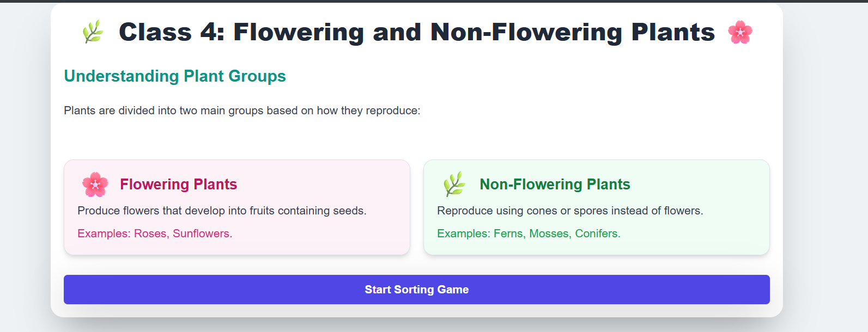Select the Non-Flowering Plants description text

[570, 210]
